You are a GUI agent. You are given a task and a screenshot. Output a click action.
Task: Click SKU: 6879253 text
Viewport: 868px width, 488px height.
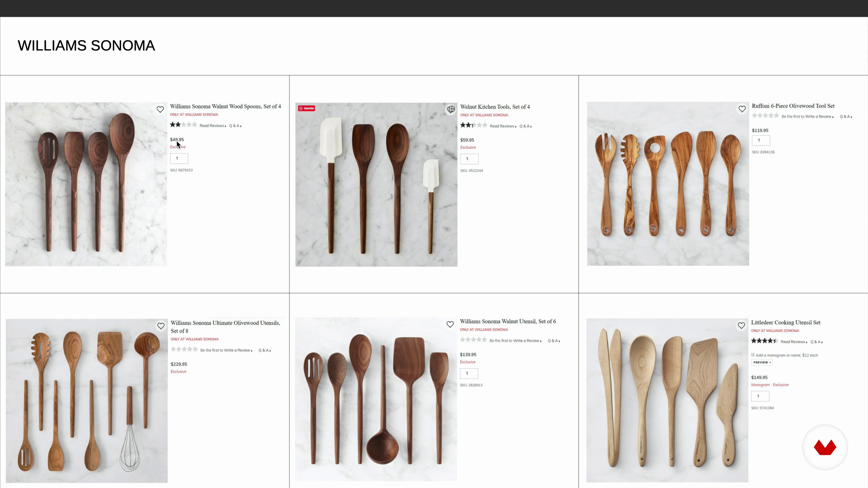click(181, 170)
